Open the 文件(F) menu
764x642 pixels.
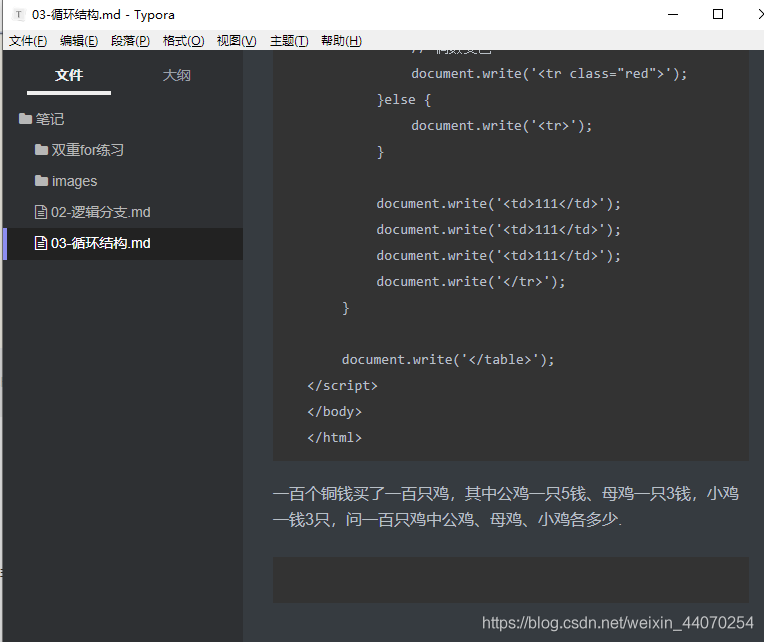pyautogui.click(x=28, y=41)
